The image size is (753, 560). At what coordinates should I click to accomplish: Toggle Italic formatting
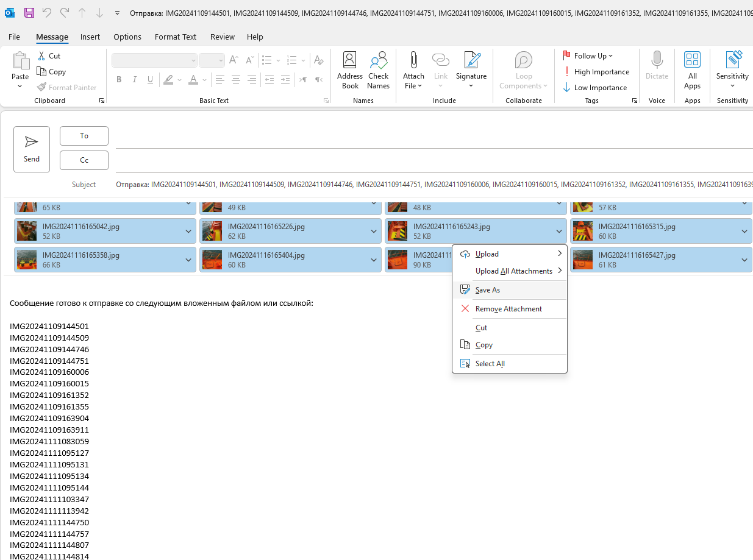click(135, 79)
